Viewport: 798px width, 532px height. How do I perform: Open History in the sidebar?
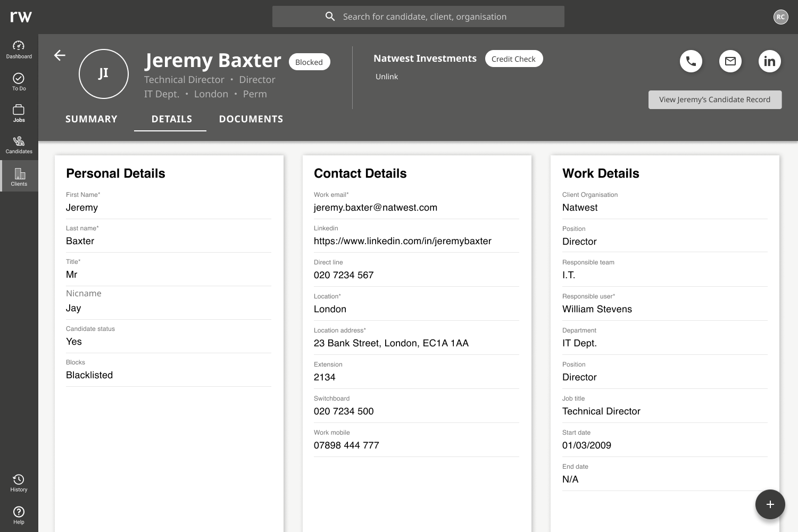[19, 483]
